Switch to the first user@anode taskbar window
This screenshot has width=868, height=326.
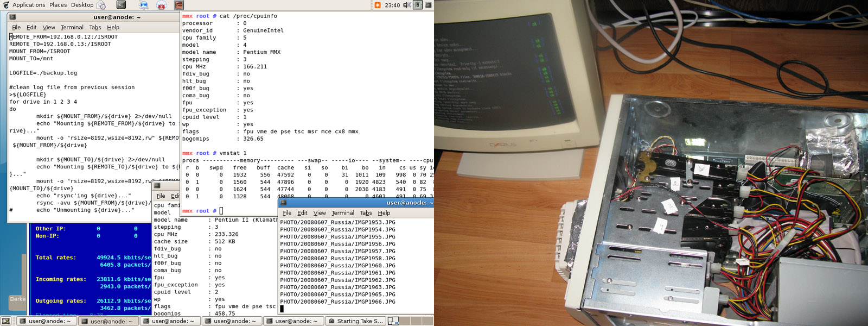pos(46,321)
